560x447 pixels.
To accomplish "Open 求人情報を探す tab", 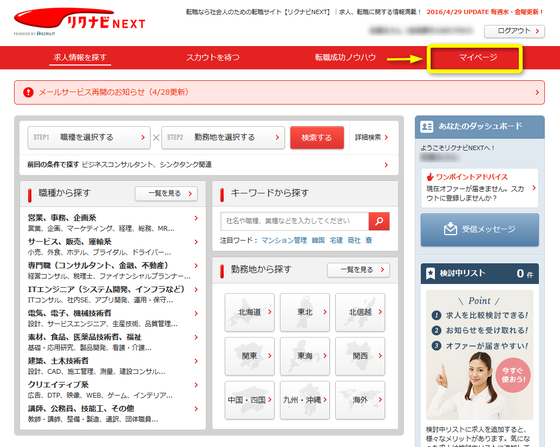I will coord(80,57).
